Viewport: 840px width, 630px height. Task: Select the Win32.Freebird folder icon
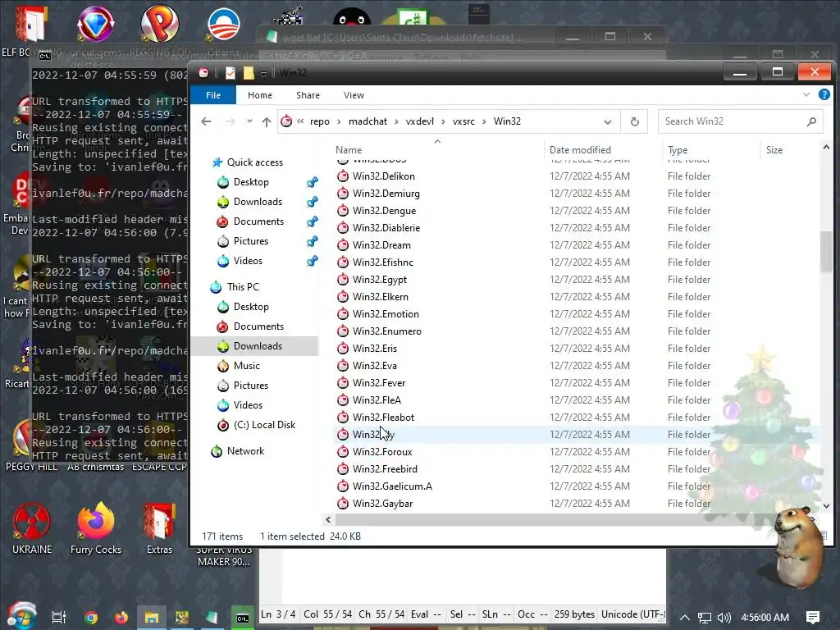(343, 468)
